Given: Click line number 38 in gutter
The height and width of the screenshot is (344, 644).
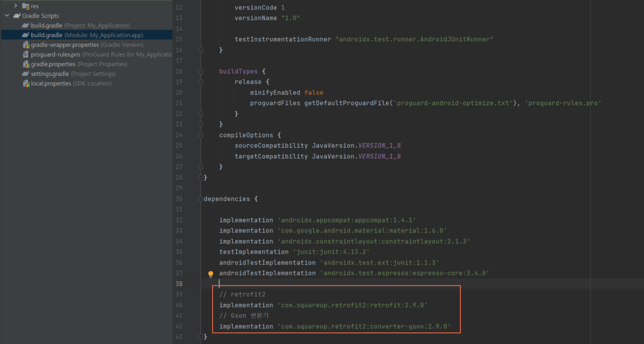Looking at the screenshot, I should click(179, 284).
